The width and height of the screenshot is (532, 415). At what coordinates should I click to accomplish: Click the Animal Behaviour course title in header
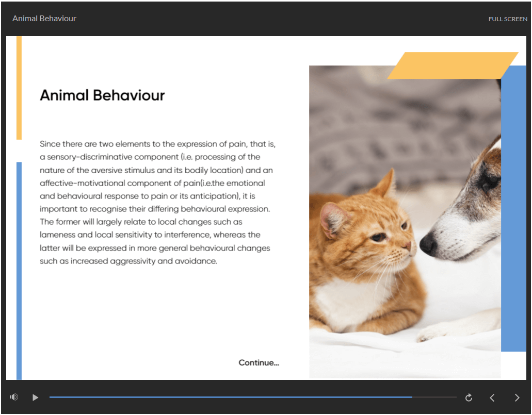44,19
